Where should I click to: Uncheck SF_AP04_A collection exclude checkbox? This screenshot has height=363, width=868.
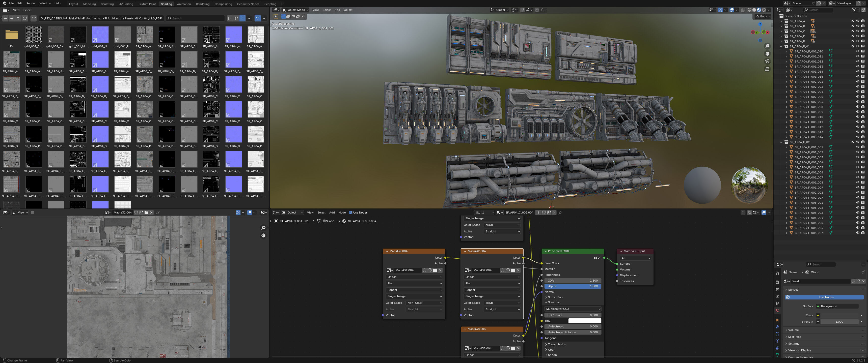click(x=853, y=21)
